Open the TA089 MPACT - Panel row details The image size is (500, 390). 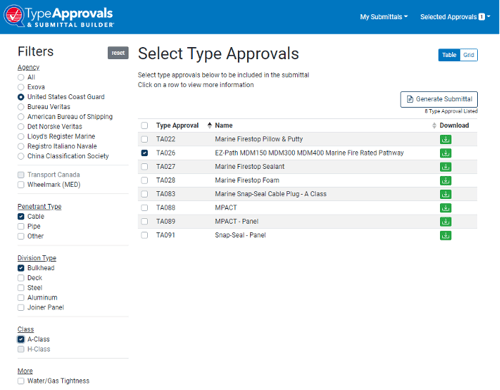307,221
